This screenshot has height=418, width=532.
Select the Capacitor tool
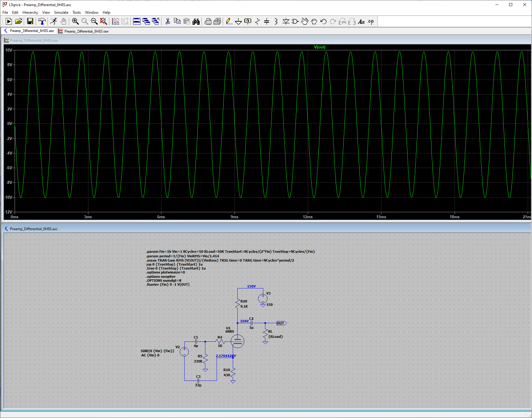267,21
